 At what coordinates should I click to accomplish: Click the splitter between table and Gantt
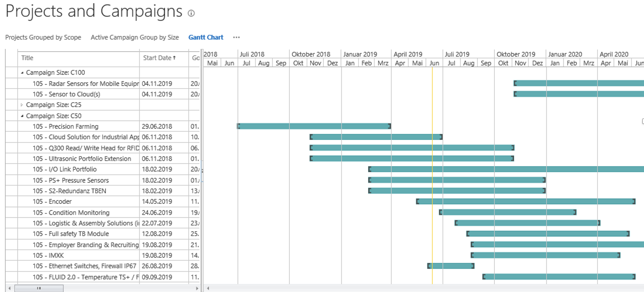(202, 170)
